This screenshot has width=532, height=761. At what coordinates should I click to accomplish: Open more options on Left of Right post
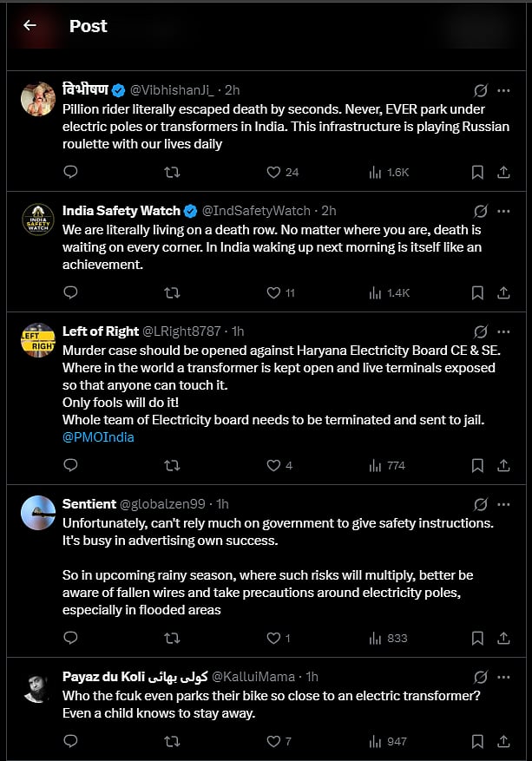(503, 331)
